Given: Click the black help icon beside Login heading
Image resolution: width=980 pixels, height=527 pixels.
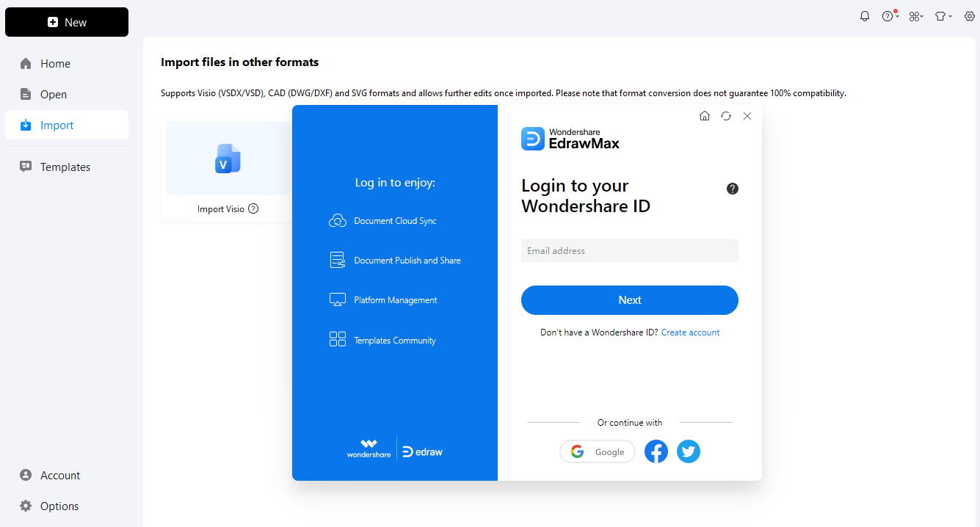Looking at the screenshot, I should [733, 189].
